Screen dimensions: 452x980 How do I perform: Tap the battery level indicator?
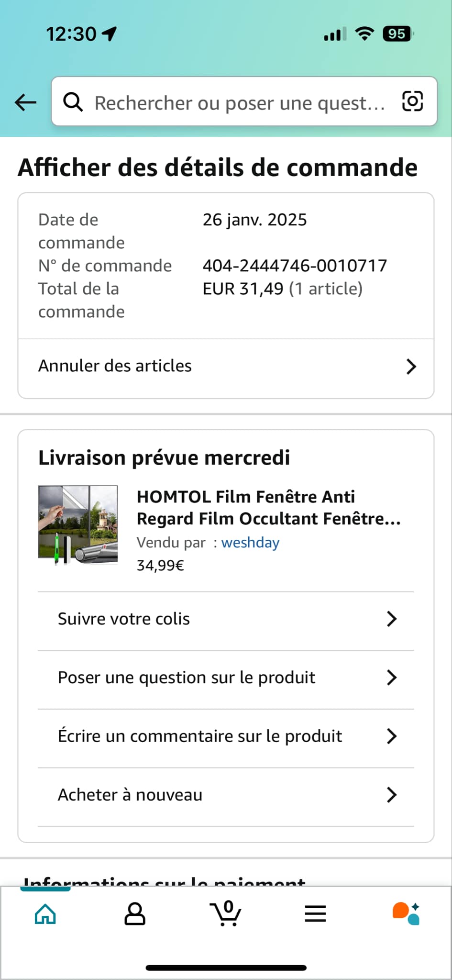point(397,33)
